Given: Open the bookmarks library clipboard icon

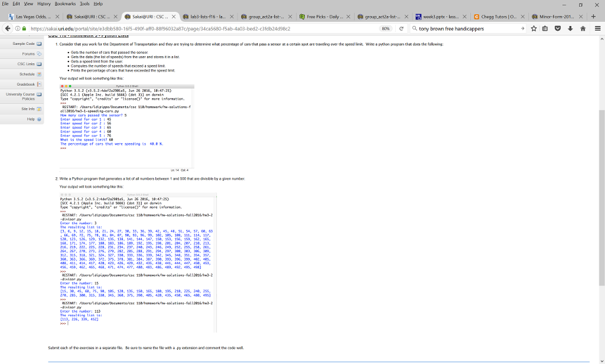Looking at the screenshot, I should tap(545, 27).
